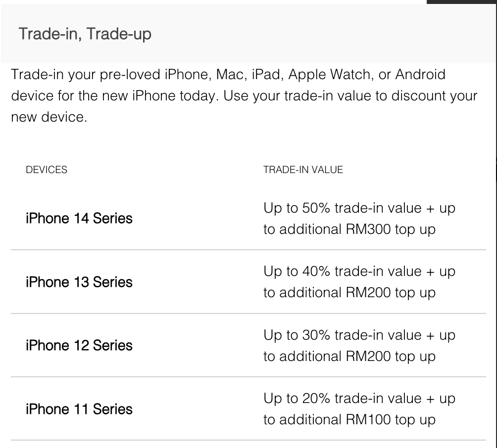Image resolution: width=497 pixels, height=448 pixels.
Task: Click the TRADE-IN VALUE column header
Action: 303,170
